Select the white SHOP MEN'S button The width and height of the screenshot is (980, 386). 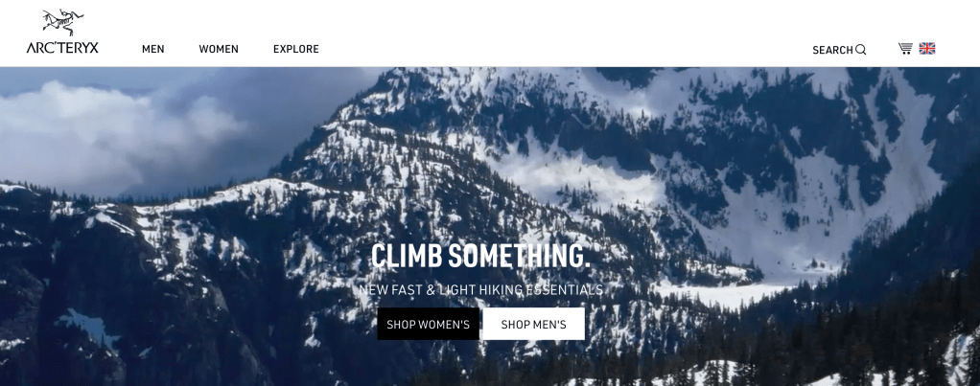point(534,324)
